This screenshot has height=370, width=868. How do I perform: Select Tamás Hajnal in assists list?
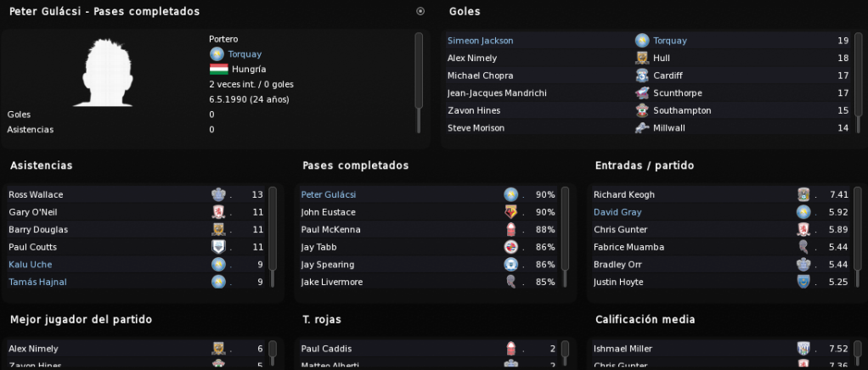[37, 282]
